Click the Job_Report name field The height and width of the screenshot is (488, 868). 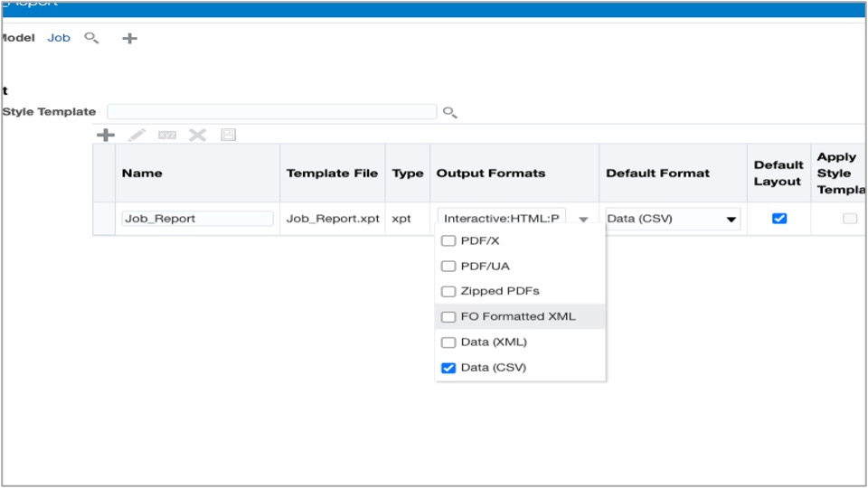click(198, 219)
